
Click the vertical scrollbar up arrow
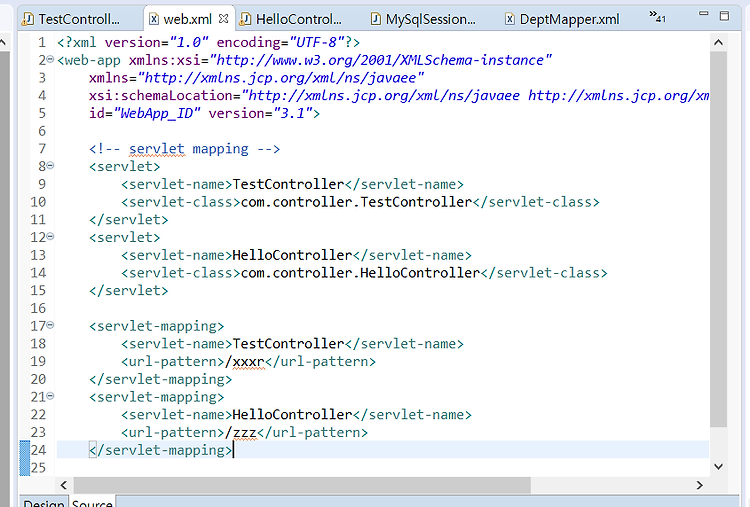click(x=718, y=43)
